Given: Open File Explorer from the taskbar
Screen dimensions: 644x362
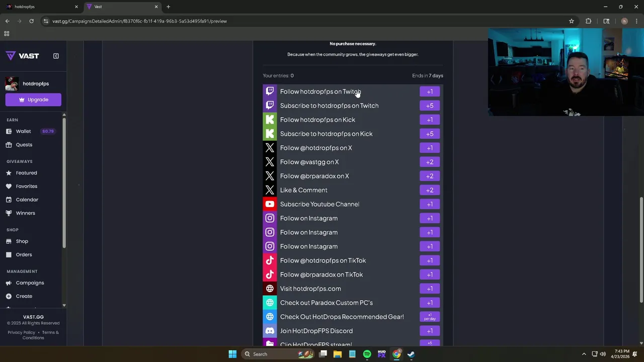Looking at the screenshot, I should click(338, 354).
